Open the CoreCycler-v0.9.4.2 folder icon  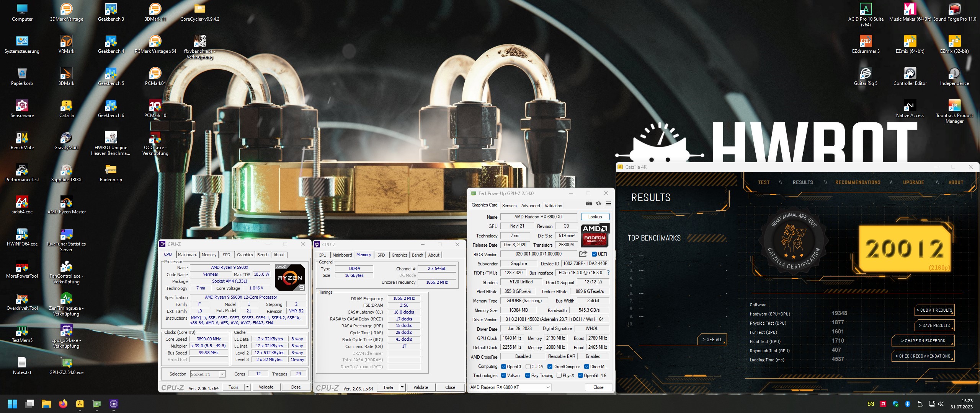pos(200,12)
